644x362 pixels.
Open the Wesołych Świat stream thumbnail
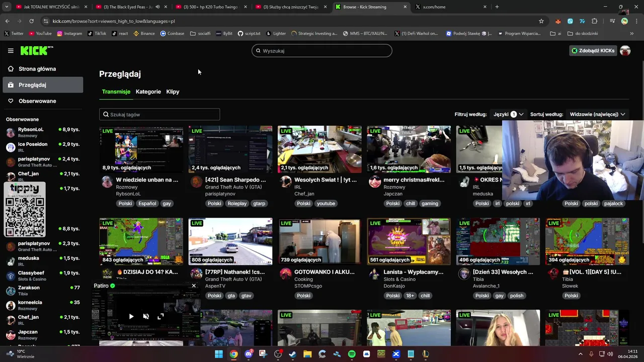point(319,149)
